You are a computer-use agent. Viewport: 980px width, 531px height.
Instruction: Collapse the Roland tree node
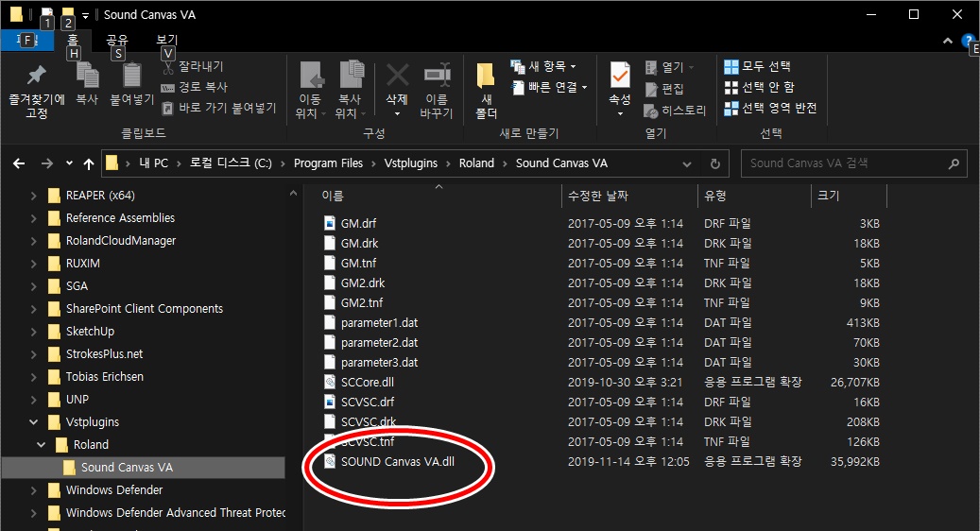(x=42, y=445)
